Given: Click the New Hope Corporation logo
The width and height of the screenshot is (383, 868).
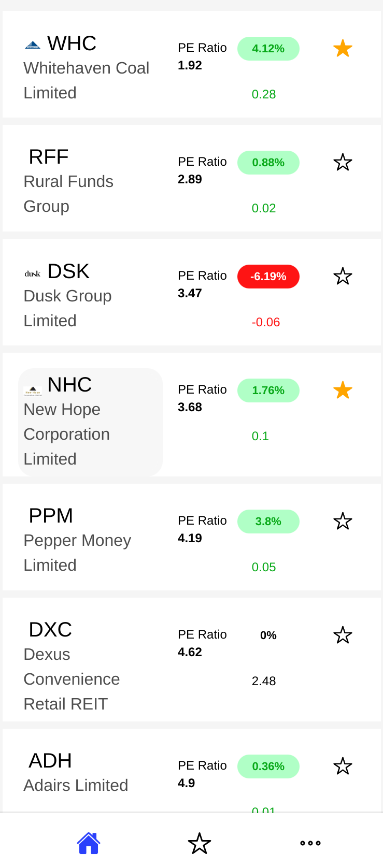Looking at the screenshot, I should (x=33, y=390).
